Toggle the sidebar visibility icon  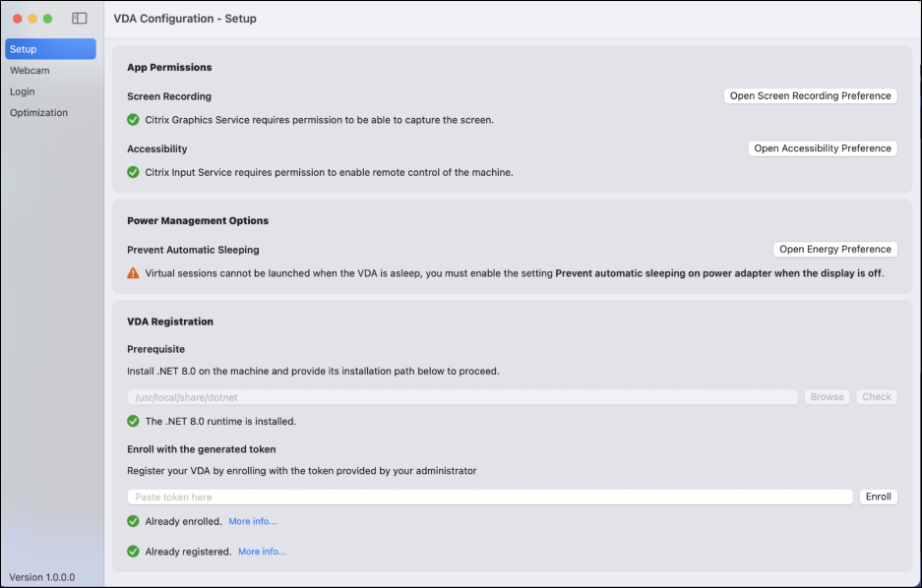tap(80, 19)
